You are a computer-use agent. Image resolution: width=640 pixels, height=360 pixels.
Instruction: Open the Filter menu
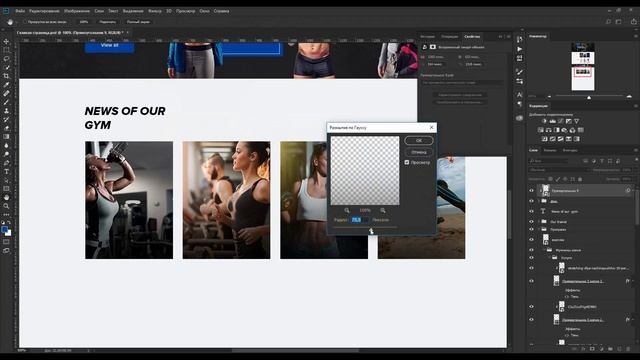(x=155, y=11)
